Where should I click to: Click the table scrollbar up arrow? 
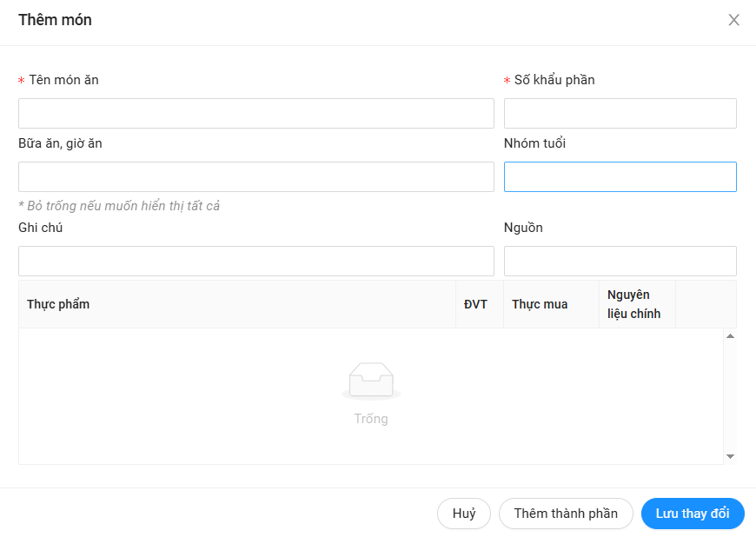[730, 336]
